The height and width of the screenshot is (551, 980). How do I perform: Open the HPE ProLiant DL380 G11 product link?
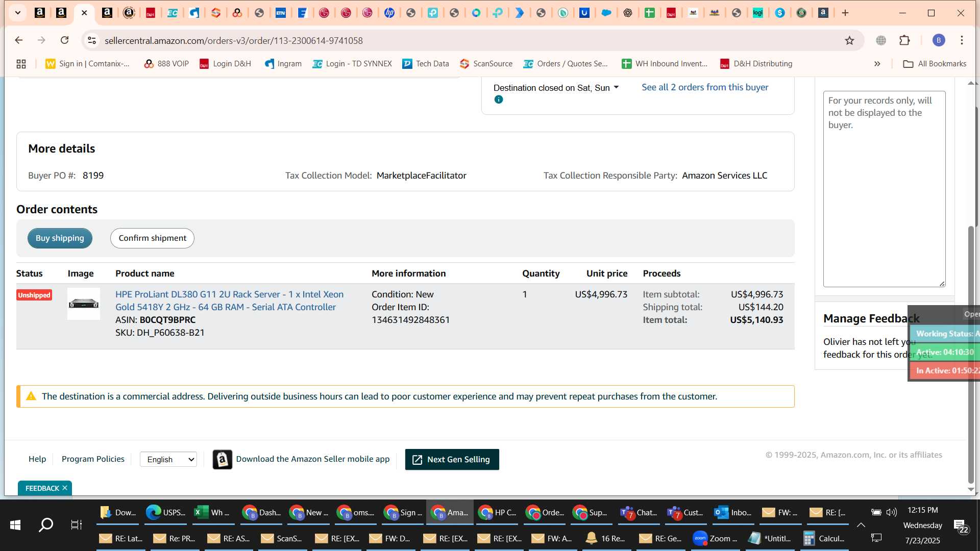pyautogui.click(x=229, y=300)
